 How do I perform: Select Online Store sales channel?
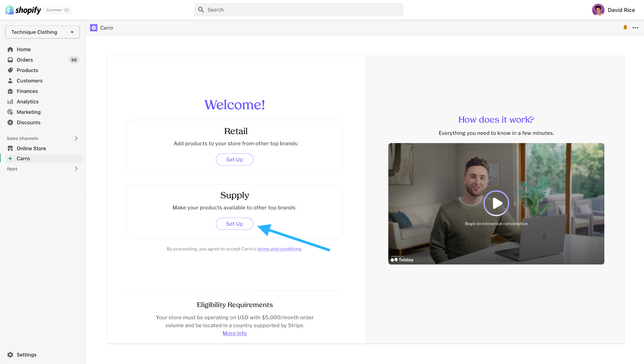[x=31, y=148]
